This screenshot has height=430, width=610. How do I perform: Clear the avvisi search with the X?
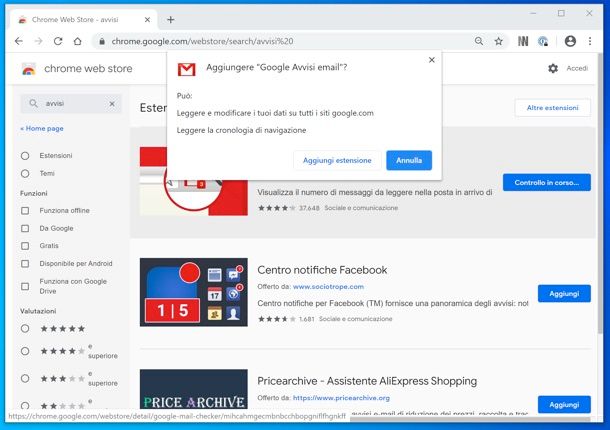112,104
